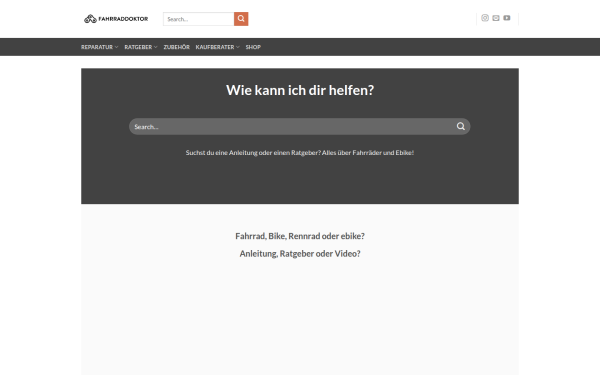Click the heading 'Wie kann ich dir helfen?'
Screen dimensions: 600x375
(x=300, y=90)
